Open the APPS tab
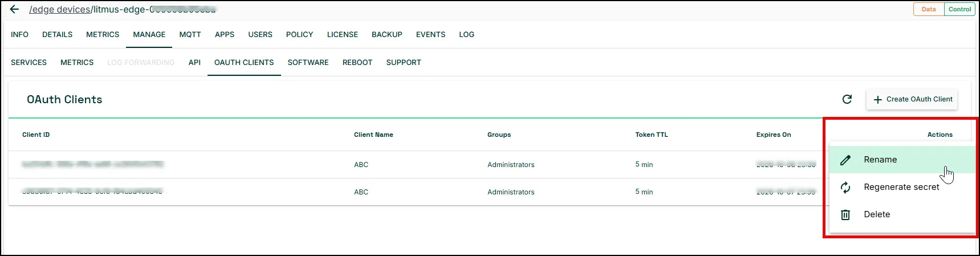The image size is (980, 256). [x=225, y=34]
